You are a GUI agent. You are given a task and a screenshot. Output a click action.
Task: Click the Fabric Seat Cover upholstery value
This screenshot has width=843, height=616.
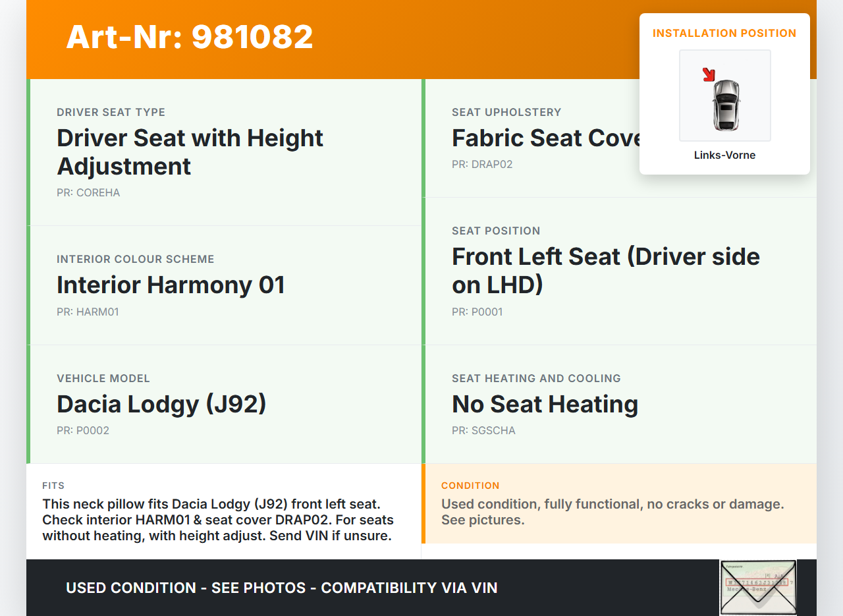point(545,138)
